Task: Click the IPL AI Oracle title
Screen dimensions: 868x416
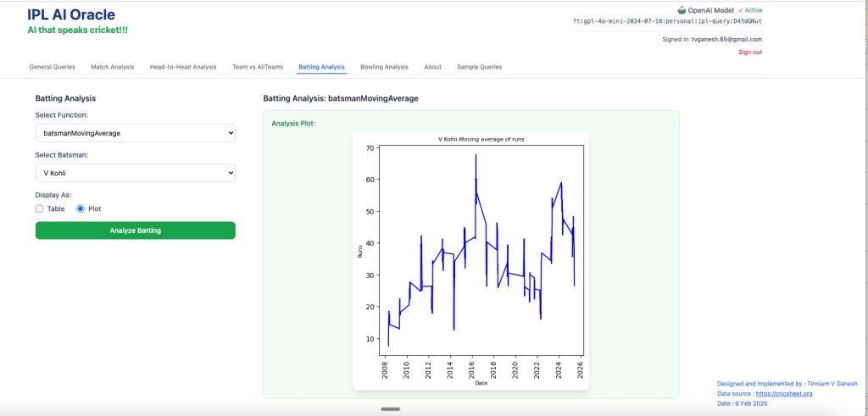Action: click(x=71, y=14)
